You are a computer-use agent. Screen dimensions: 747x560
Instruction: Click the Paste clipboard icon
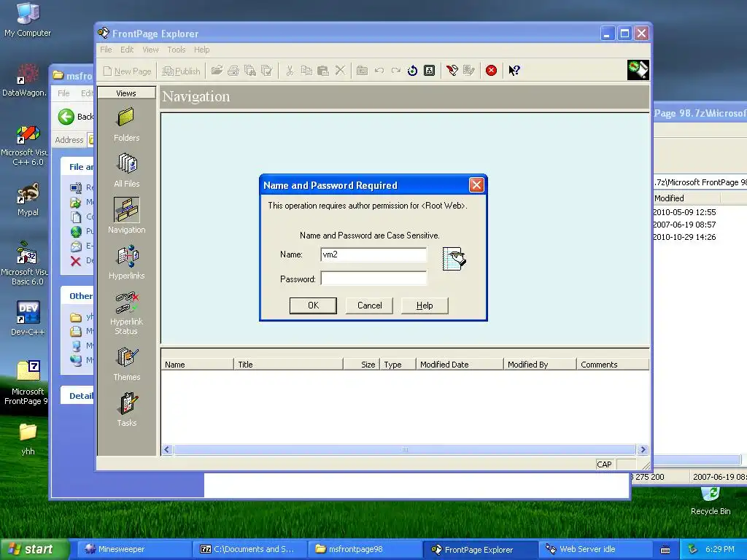pos(323,71)
